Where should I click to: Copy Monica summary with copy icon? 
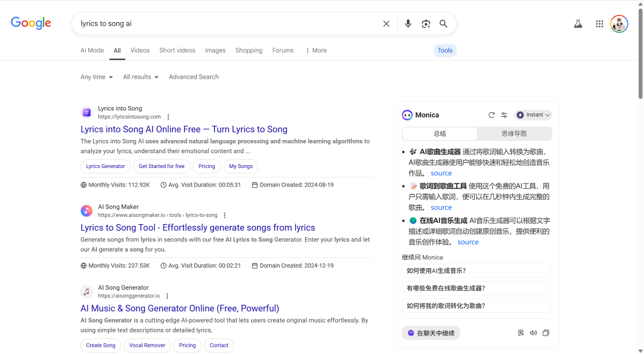546,333
